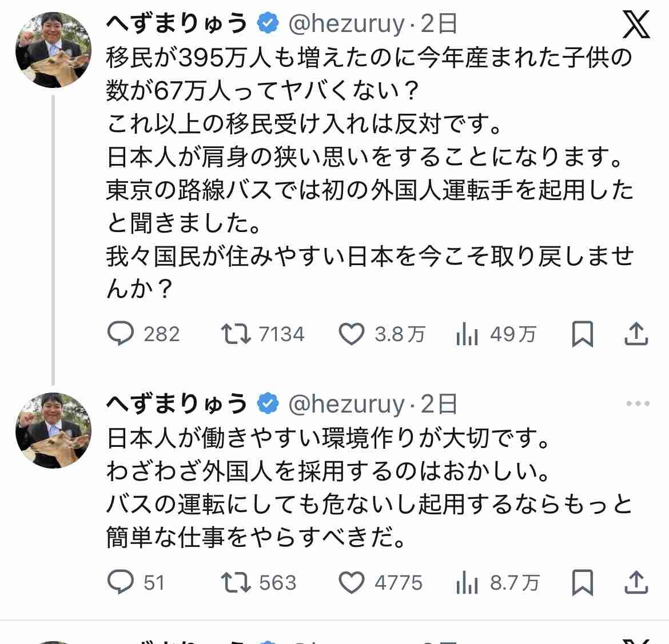
Task: Bookmark the first post about immigration
Action: [x=582, y=334]
